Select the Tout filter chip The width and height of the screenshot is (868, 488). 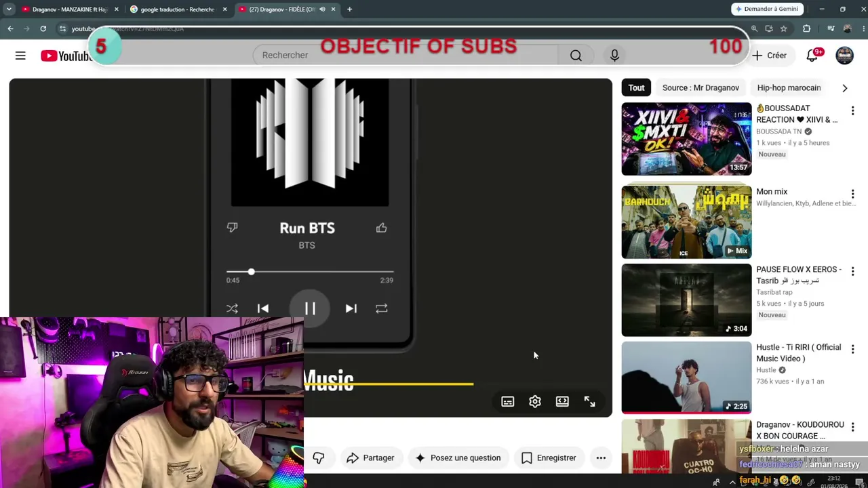(636, 88)
